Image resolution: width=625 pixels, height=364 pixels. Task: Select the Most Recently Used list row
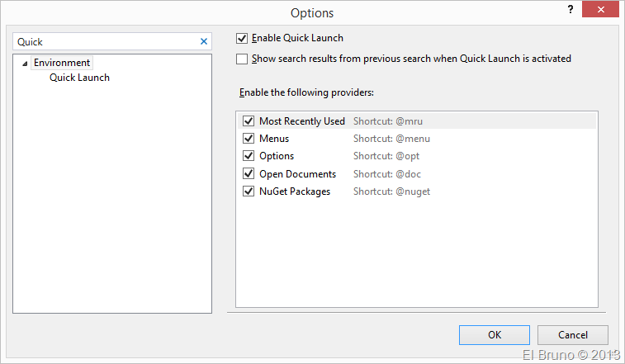(301, 121)
